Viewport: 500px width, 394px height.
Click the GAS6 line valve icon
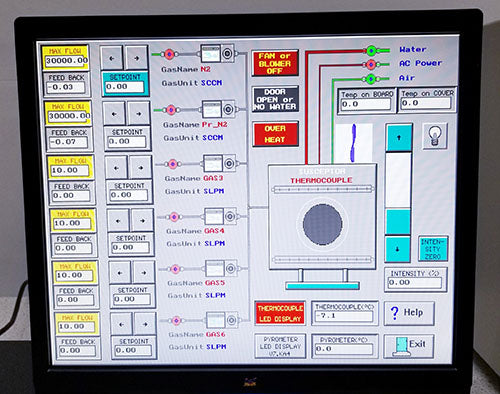177,321
